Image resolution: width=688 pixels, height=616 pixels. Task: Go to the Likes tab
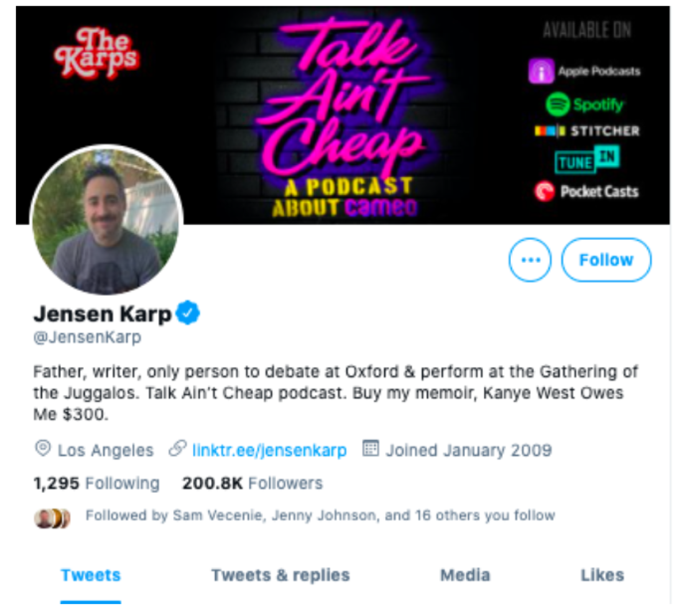pyautogui.click(x=602, y=575)
